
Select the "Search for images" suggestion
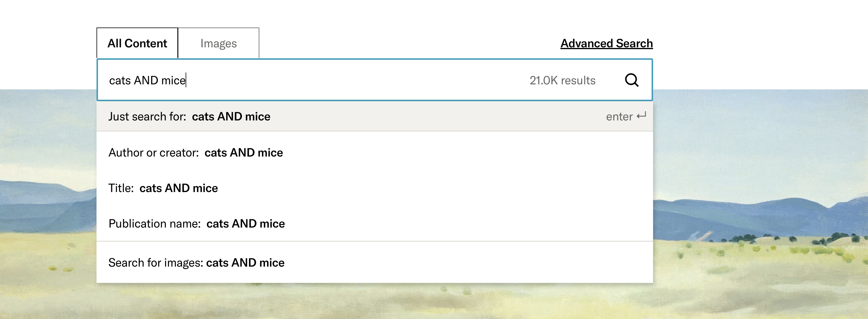(196, 263)
